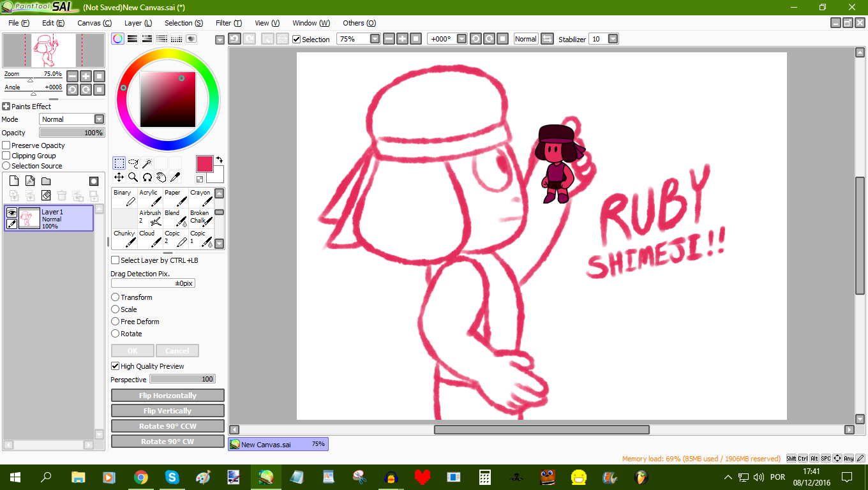Select the Lasso tool

point(133,163)
